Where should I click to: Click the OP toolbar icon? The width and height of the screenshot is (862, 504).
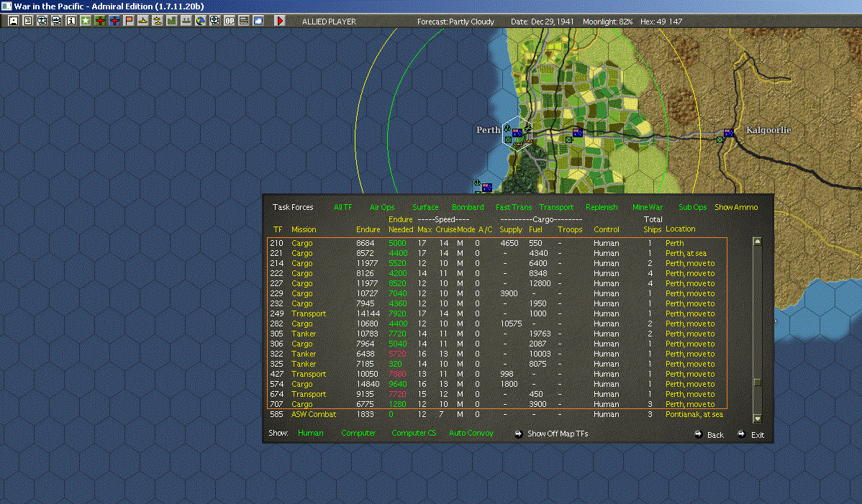pyautogui.click(x=230, y=21)
